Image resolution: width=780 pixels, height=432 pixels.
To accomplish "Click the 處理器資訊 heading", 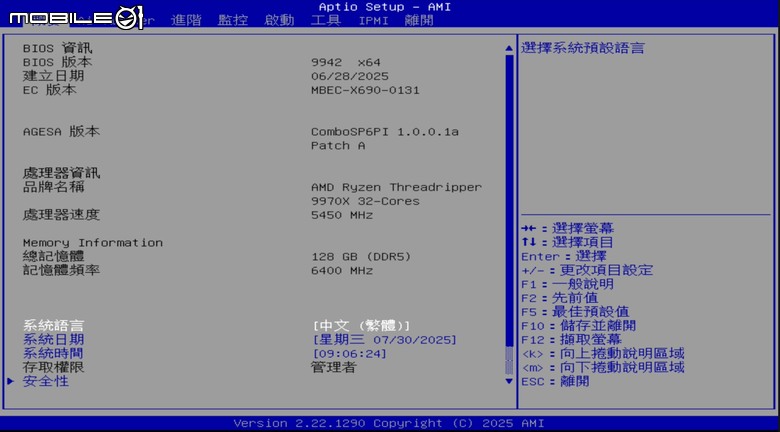I will click(x=61, y=173).
